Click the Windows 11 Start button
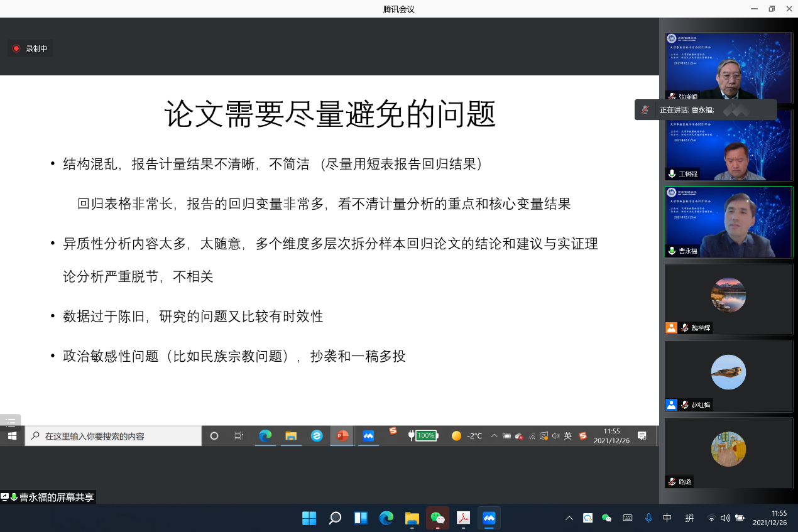Image resolution: width=798 pixels, height=532 pixels. (x=309, y=518)
